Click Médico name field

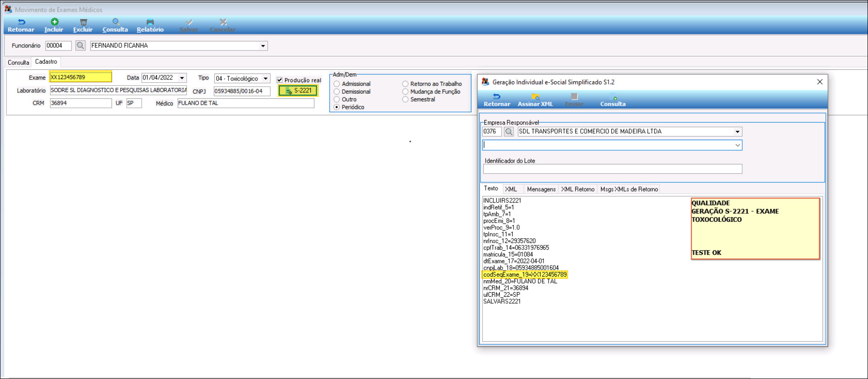(246, 103)
